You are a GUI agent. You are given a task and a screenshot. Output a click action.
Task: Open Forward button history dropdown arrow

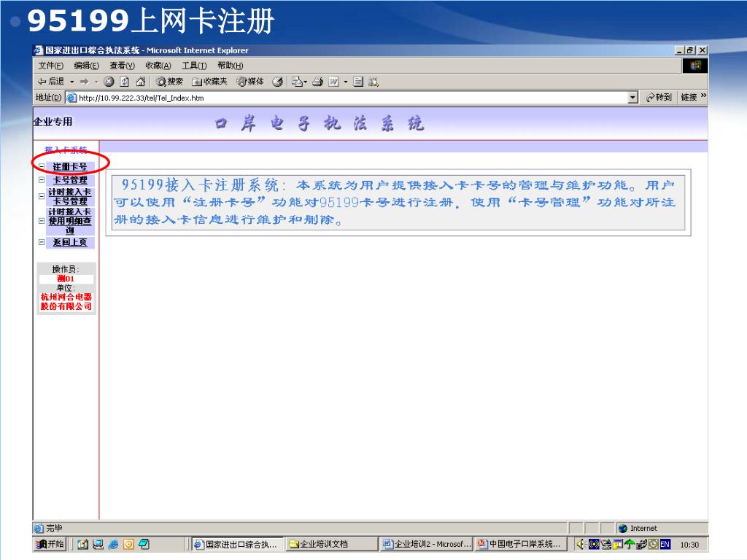96,82
